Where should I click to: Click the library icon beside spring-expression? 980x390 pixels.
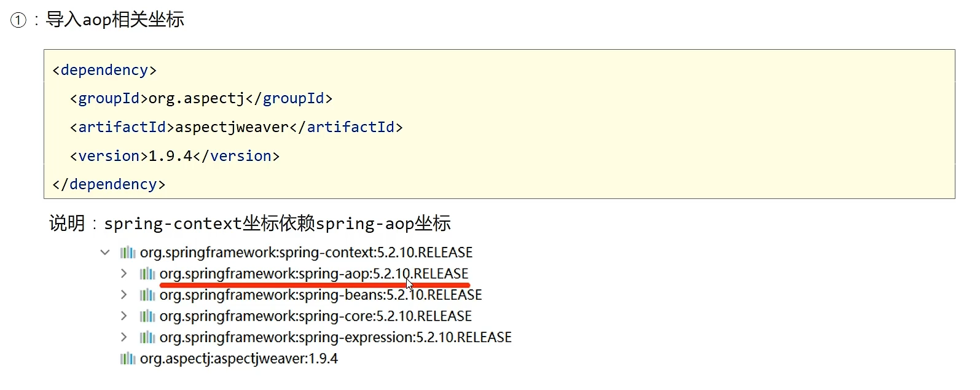147,337
